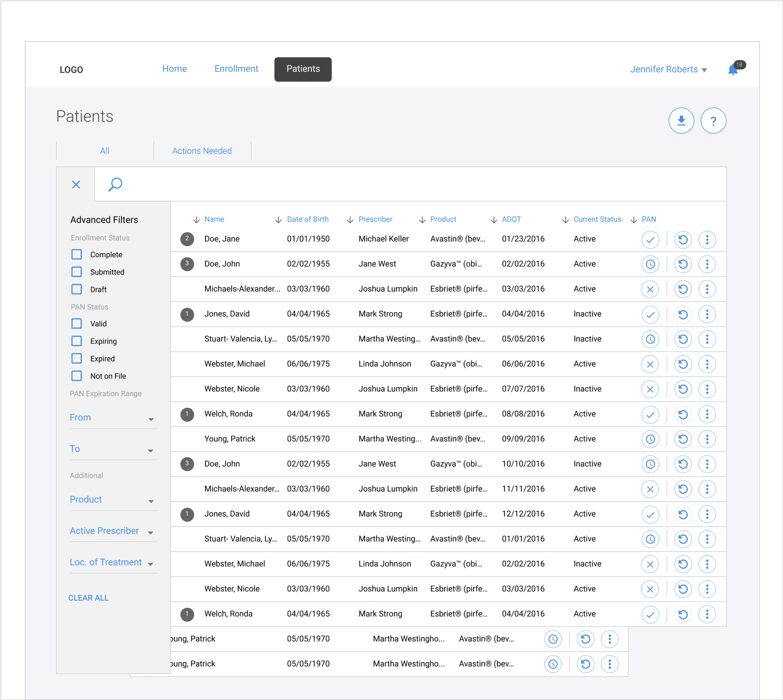Open the Active Prescriber dropdown
The image size is (783, 700).
click(112, 531)
